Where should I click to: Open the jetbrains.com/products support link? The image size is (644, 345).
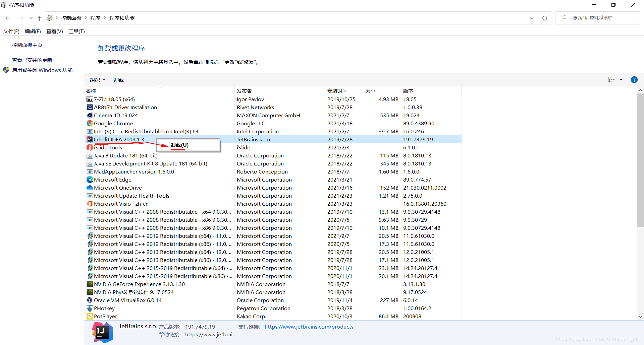coord(309,327)
